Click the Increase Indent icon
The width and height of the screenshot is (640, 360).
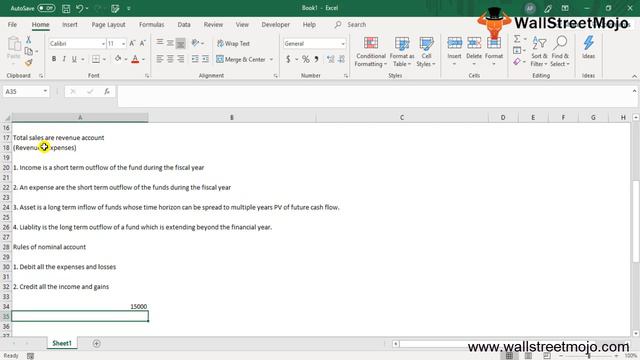click(x=205, y=59)
